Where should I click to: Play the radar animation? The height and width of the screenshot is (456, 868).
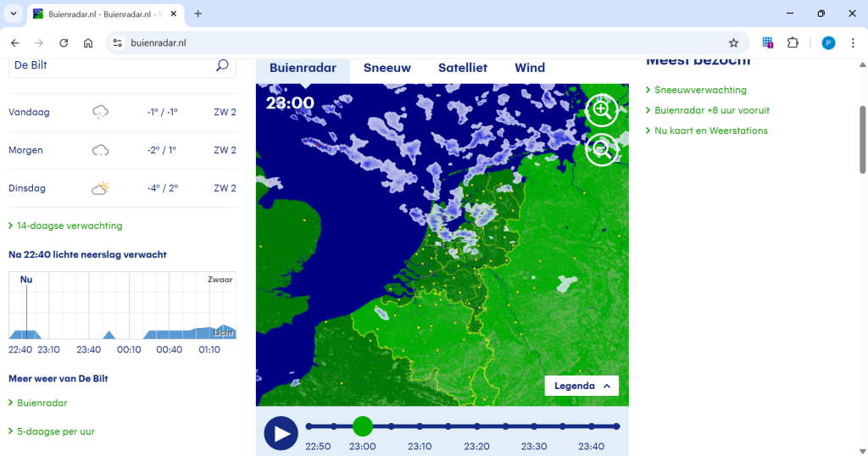(281, 433)
